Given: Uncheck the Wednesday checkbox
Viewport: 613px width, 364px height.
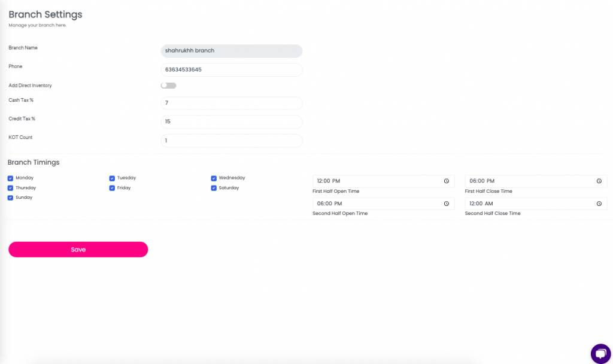Looking at the screenshot, I should tap(214, 178).
